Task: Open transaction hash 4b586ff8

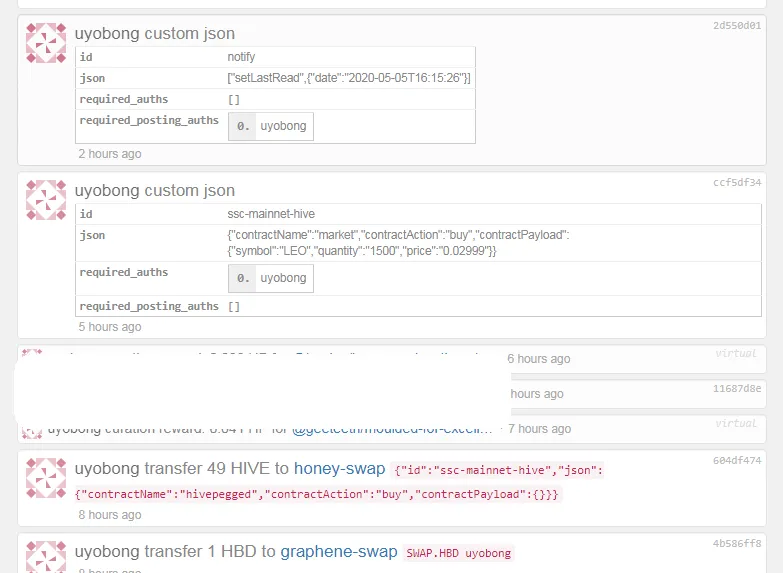Action: [737, 543]
